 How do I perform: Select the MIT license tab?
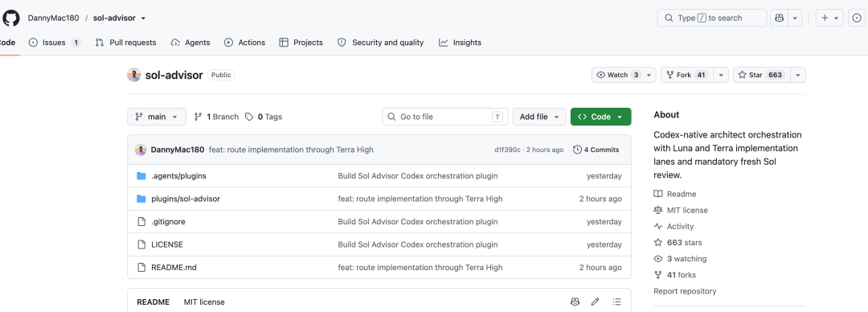click(x=204, y=302)
